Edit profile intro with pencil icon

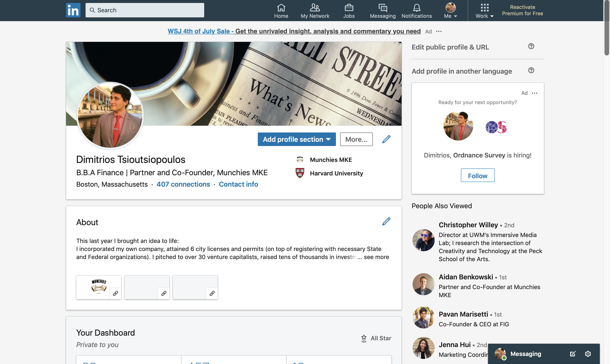pyautogui.click(x=386, y=139)
